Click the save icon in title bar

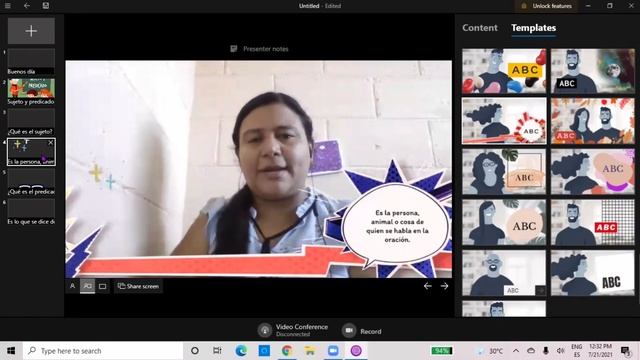pyautogui.click(x=46, y=6)
